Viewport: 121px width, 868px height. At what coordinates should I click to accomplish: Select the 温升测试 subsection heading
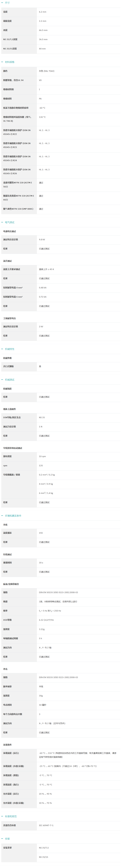pyautogui.click(x=7, y=261)
